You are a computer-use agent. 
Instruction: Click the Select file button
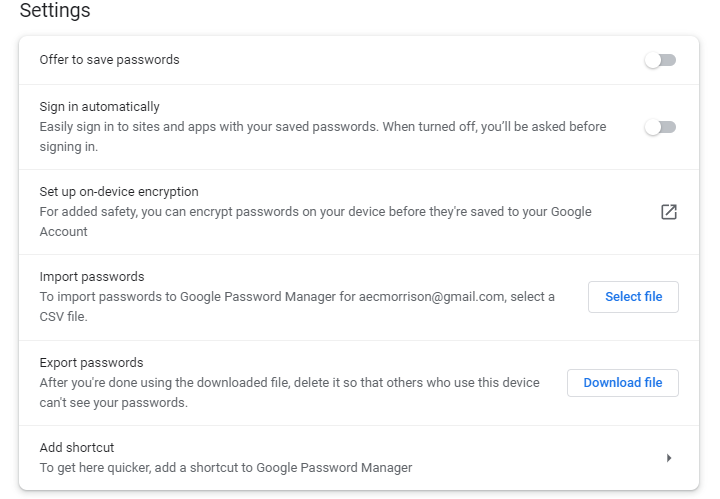[x=633, y=297]
